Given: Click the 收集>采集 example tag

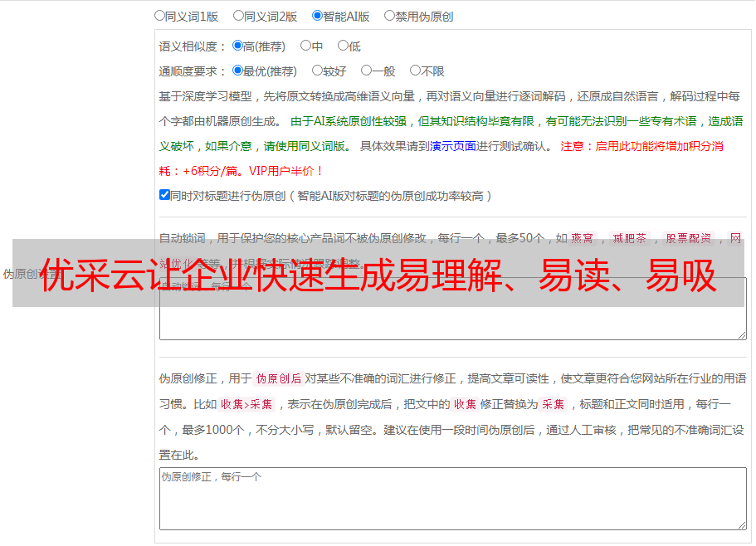Looking at the screenshot, I should tap(246, 404).
